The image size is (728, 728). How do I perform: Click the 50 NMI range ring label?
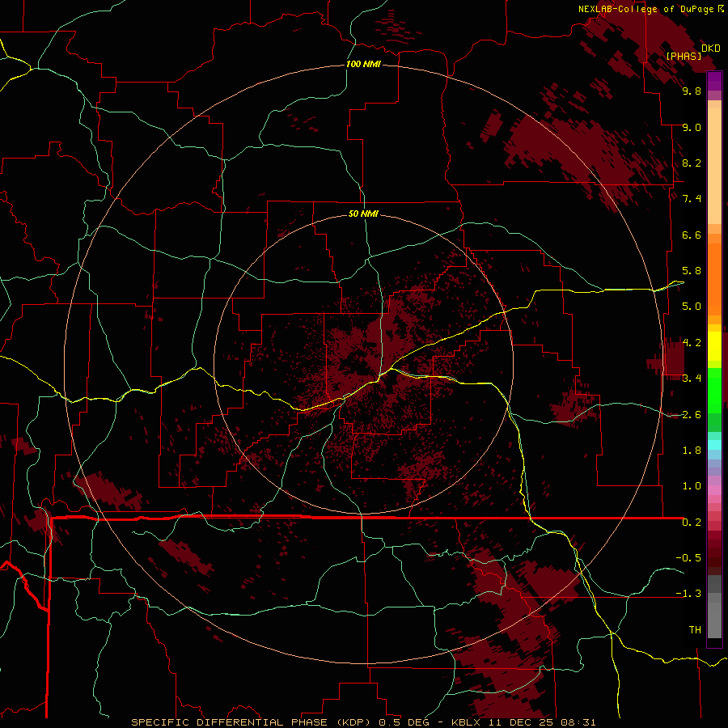(363, 214)
